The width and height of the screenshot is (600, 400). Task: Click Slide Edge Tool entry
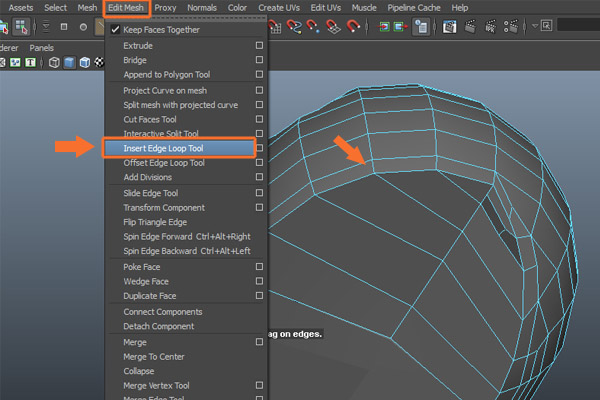[150, 193]
